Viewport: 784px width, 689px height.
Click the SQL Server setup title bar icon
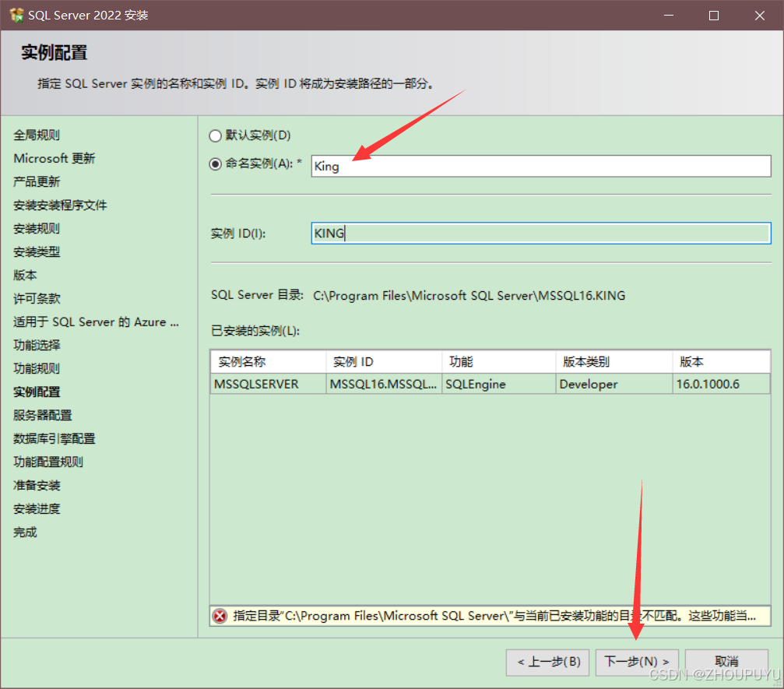point(16,15)
